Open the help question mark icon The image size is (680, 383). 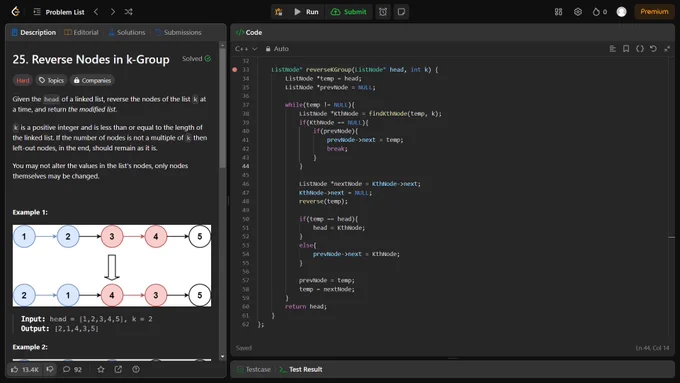coord(136,370)
